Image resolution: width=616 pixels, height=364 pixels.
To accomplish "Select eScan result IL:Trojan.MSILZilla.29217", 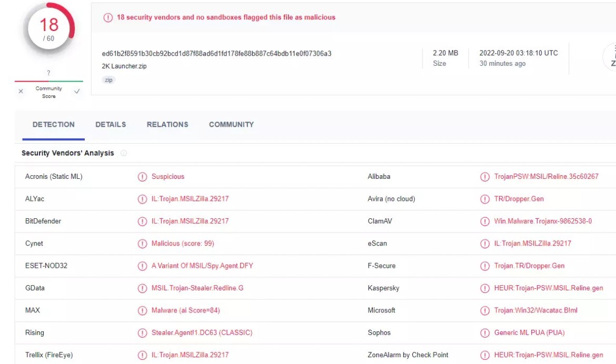I will [x=533, y=244].
